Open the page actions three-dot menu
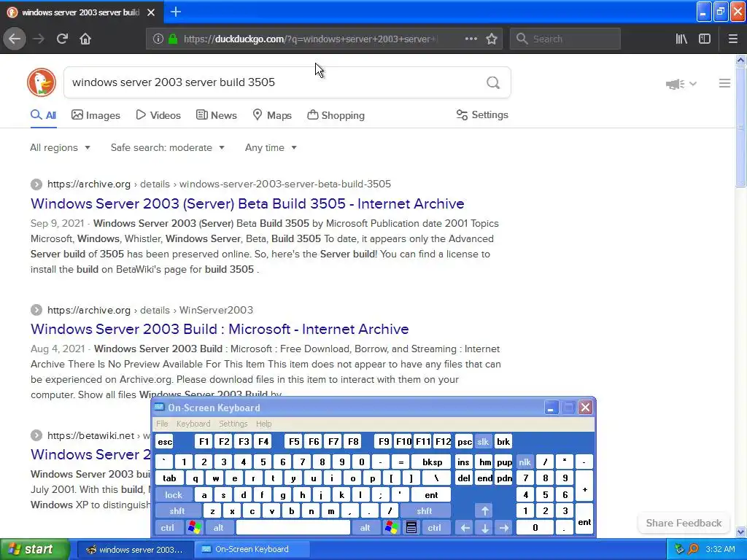 click(x=471, y=39)
